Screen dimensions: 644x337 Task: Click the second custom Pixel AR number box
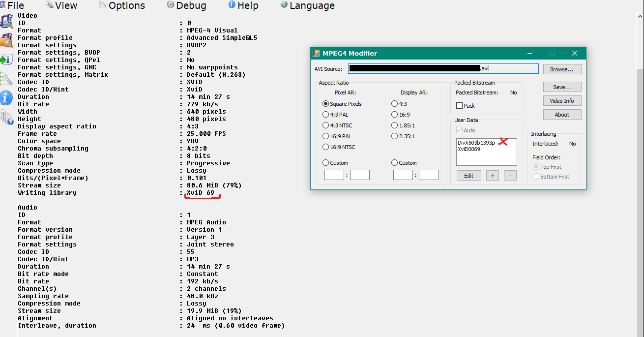360,175
